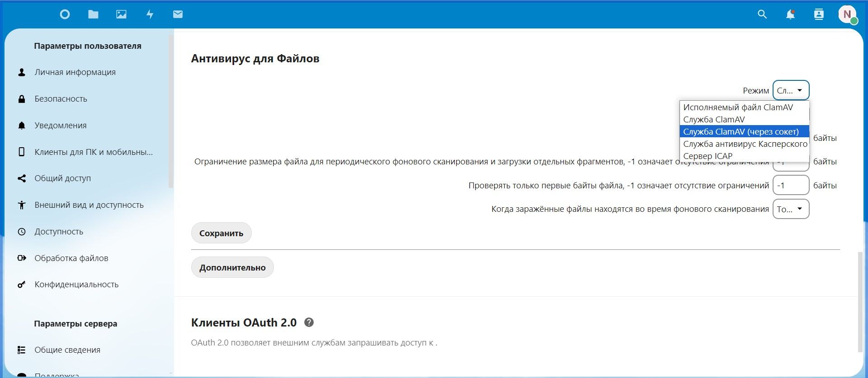Click the first-bytes limit input field
The width and height of the screenshot is (868, 378).
tap(791, 186)
